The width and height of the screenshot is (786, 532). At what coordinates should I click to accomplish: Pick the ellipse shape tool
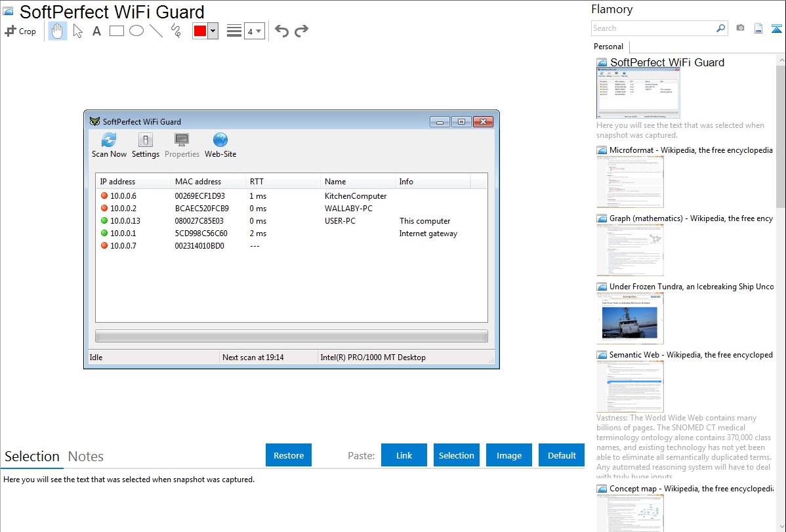[136, 31]
